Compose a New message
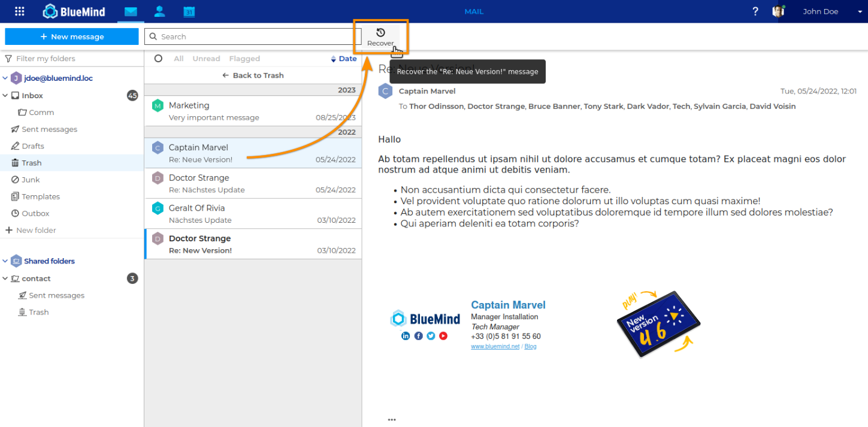 [x=72, y=37]
